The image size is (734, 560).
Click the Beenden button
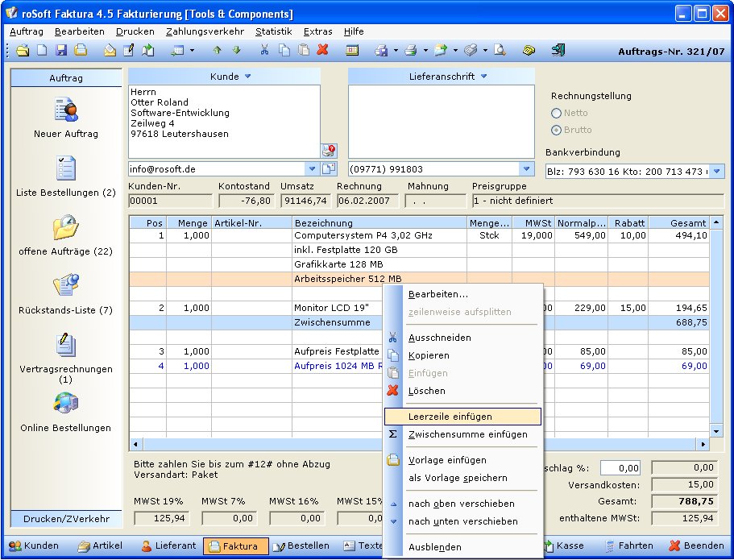click(698, 546)
